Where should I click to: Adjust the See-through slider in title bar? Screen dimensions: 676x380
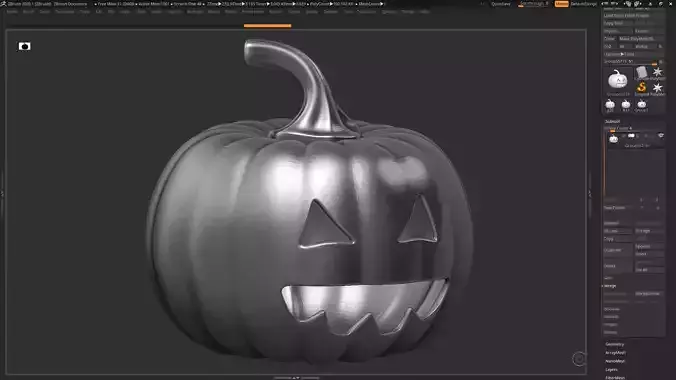[534, 4]
